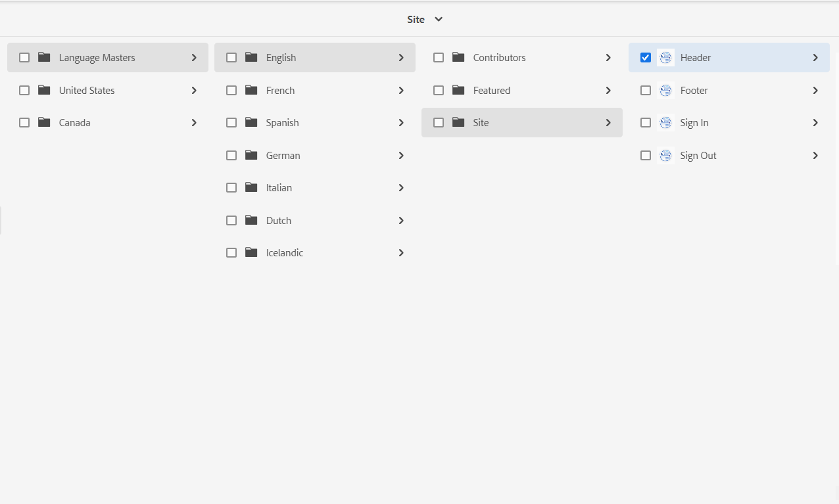Uncheck the Header checkbox
Viewport: 839px width, 504px height.
pyautogui.click(x=646, y=58)
